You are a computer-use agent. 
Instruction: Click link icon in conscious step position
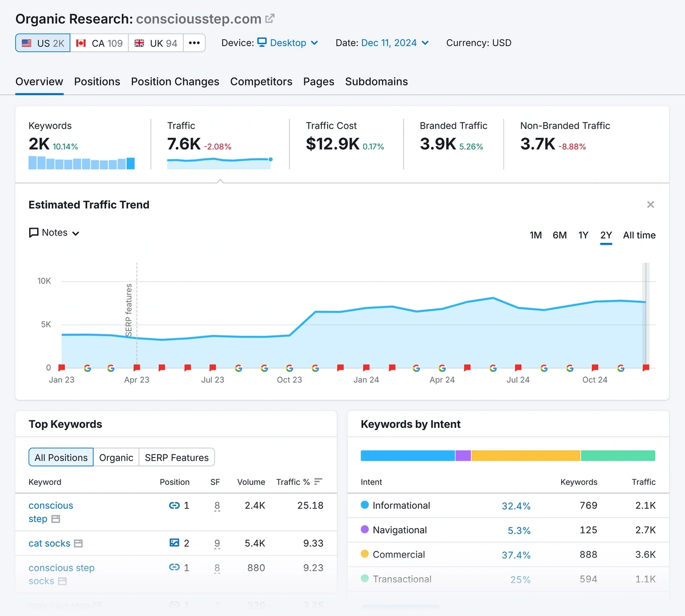click(174, 505)
